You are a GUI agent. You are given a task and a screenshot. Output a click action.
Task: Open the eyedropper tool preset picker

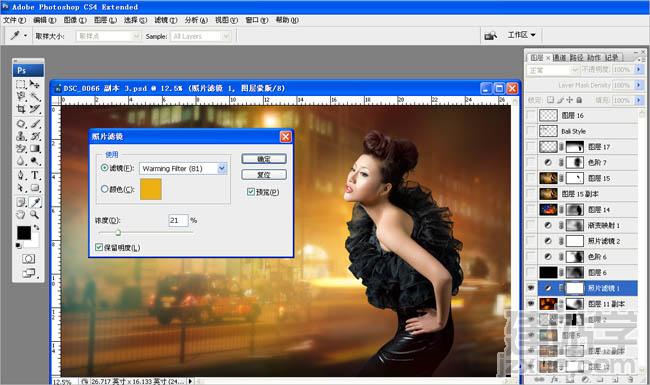click(25, 36)
